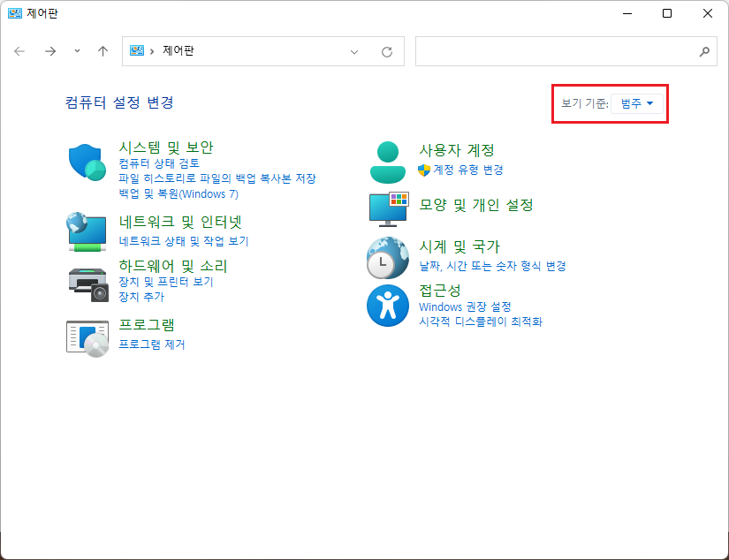Click the Control Panel search box
729x560 pixels.
point(557,51)
